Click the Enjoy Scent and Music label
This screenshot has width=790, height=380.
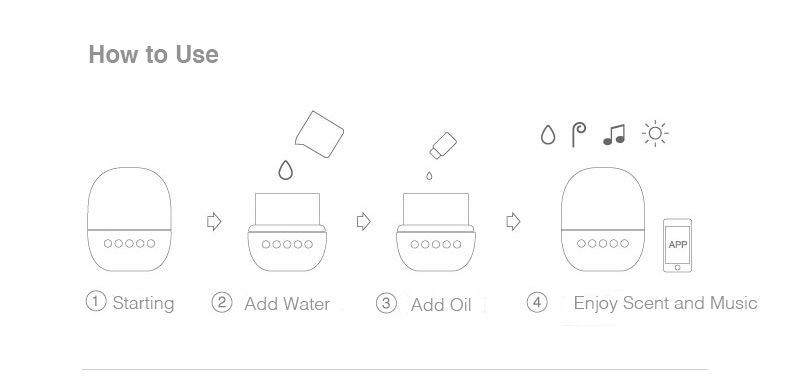click(x=665, y=303)
